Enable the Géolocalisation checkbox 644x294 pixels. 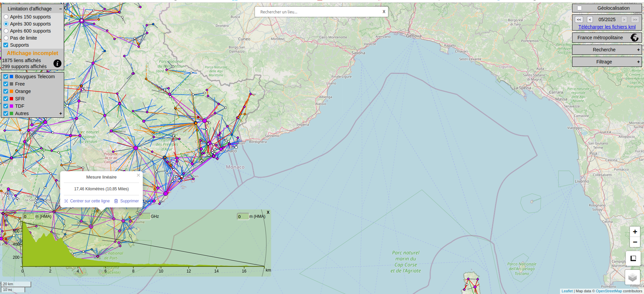579,8
